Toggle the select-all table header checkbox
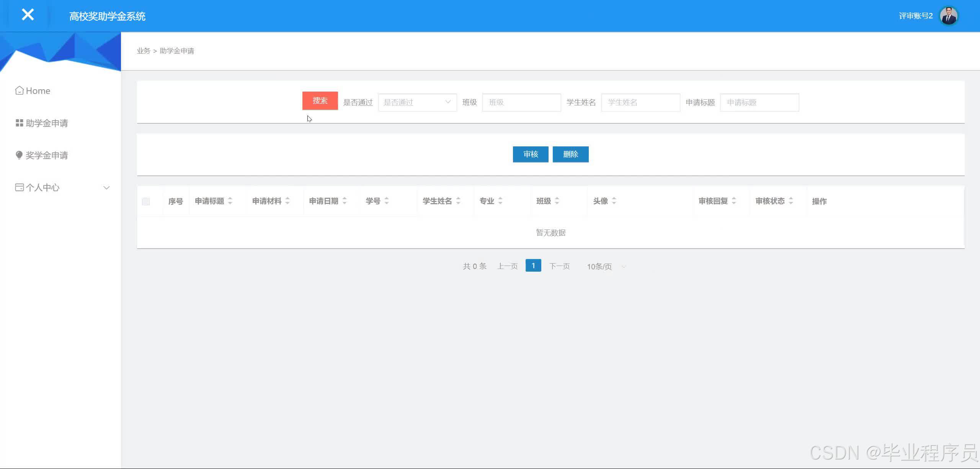980x469 pixels. tap(146, 202)
